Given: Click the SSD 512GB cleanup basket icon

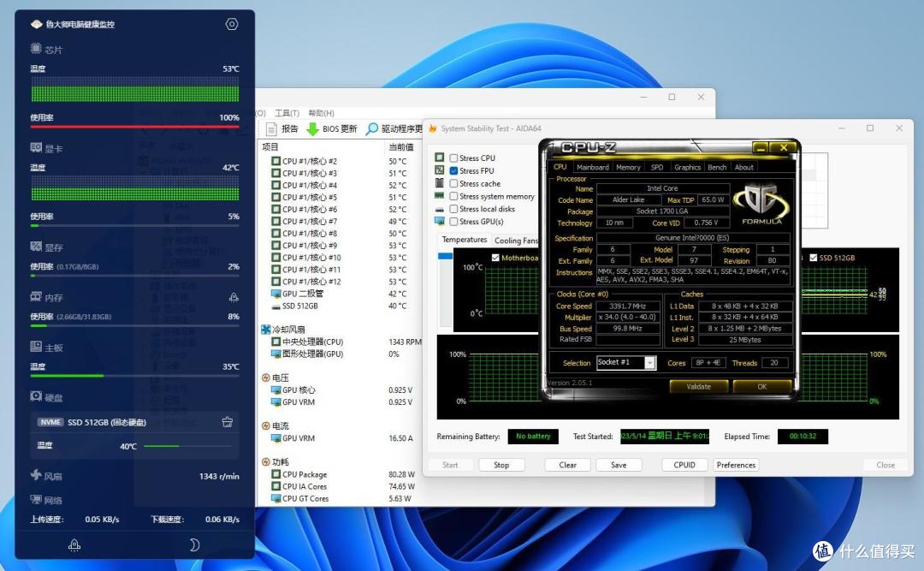Looking at the screenshot, I should click(x=228, y=422).
